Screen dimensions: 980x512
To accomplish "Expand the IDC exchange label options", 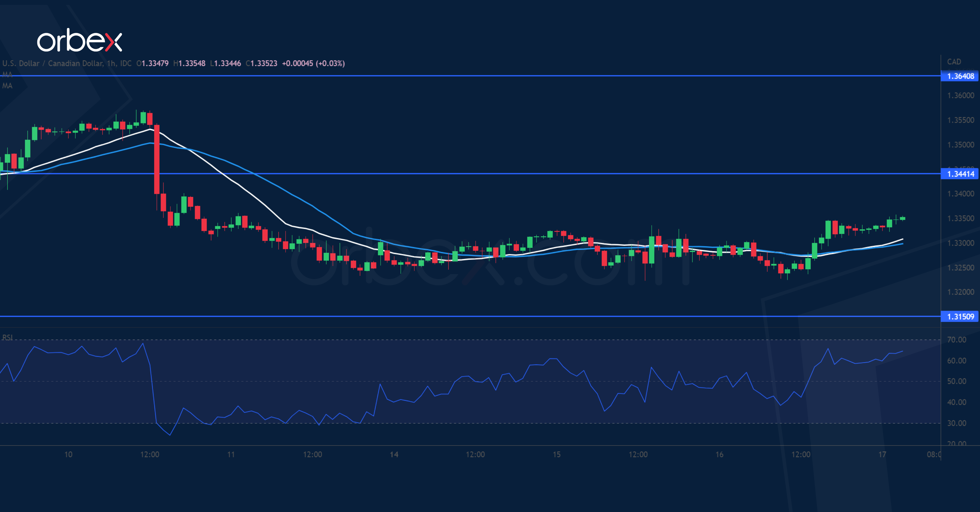I will point(126,63).
